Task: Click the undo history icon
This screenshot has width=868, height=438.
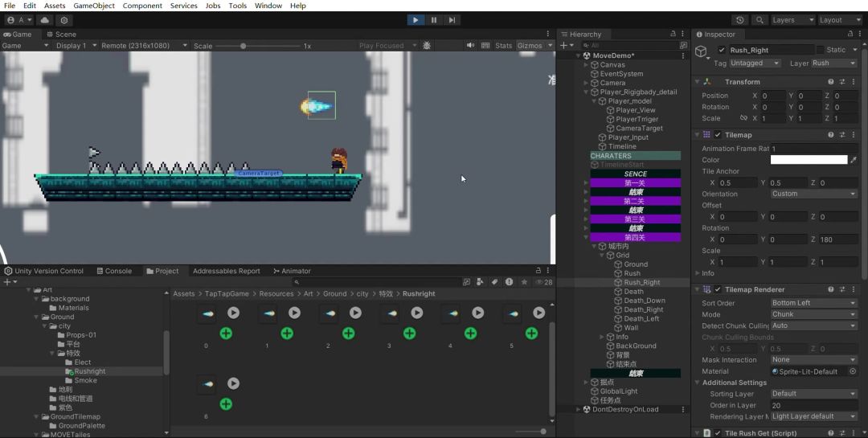Action: pos(740,20)
